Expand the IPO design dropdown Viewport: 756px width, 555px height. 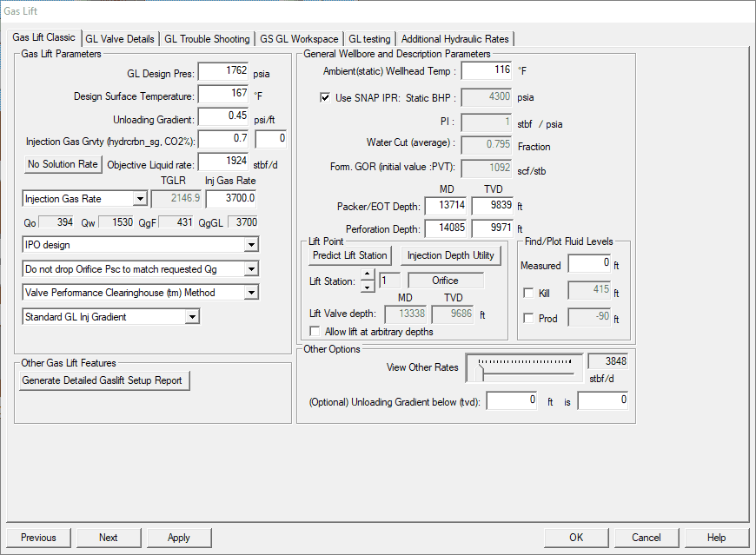point(252,244)
